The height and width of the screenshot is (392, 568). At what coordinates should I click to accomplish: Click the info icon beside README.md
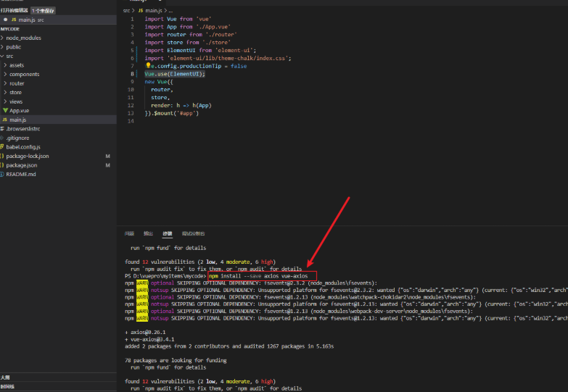pyautogui.click(x=2, y=174)
